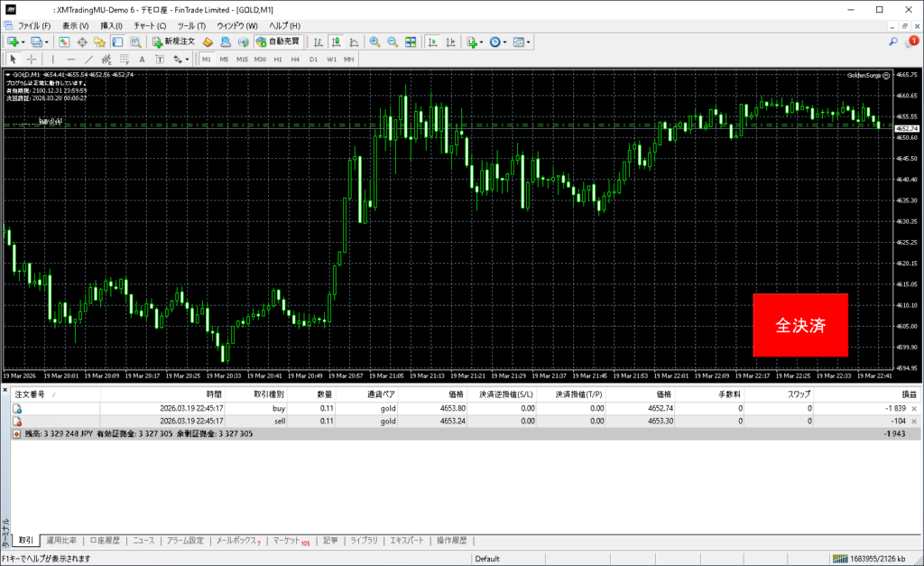Click the 新規注文 new order button
Viewport: 924px width, 566px height.
[x=173, y=42]
